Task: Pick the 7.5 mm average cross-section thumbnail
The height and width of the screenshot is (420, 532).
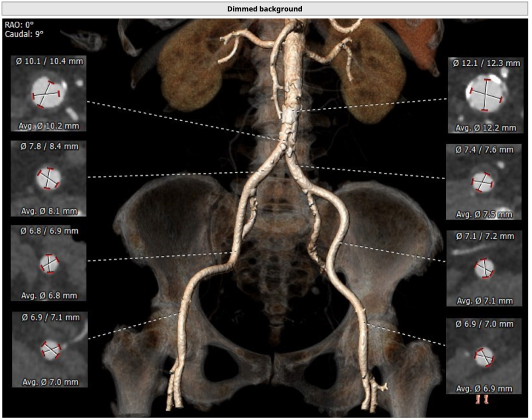Action: (x=484, y=182)
